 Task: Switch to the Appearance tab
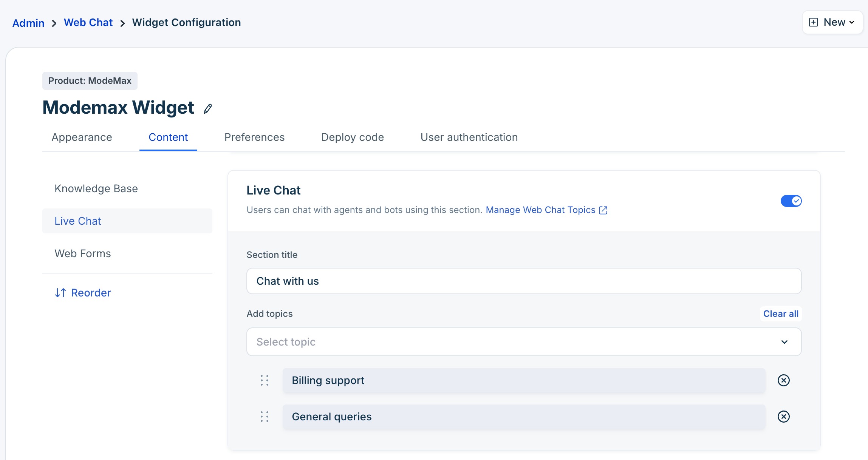click(x=82, y=137)
